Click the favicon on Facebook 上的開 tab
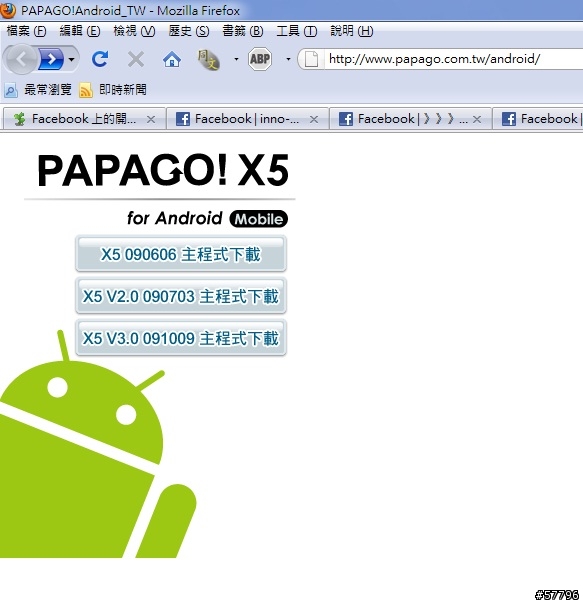583x603 pixels. click(19, 119)
